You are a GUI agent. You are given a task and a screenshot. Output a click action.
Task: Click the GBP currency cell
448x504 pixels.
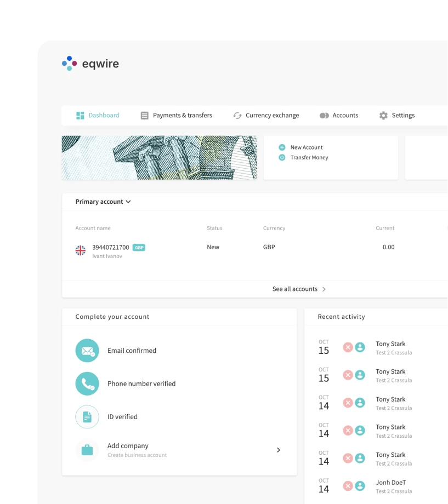click(269, 247)
